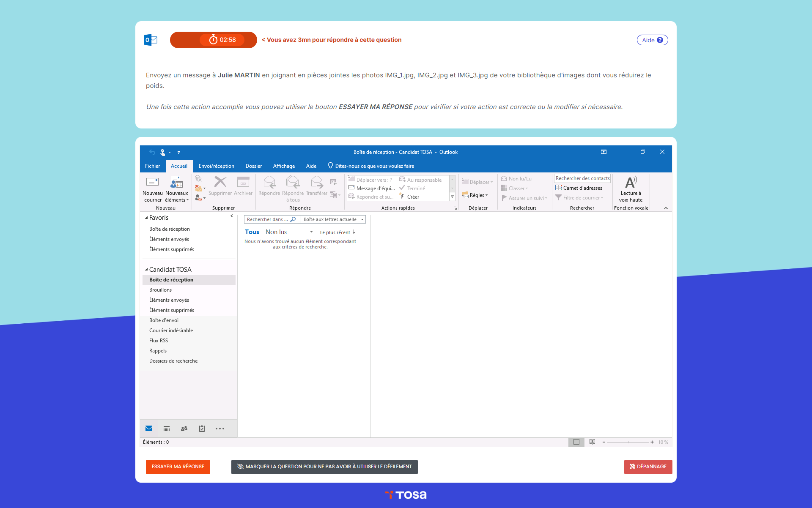This screenshot has height=508, width=812.
Task: Click the mail view icon in the navigation bar
Action: click(149, 429)
